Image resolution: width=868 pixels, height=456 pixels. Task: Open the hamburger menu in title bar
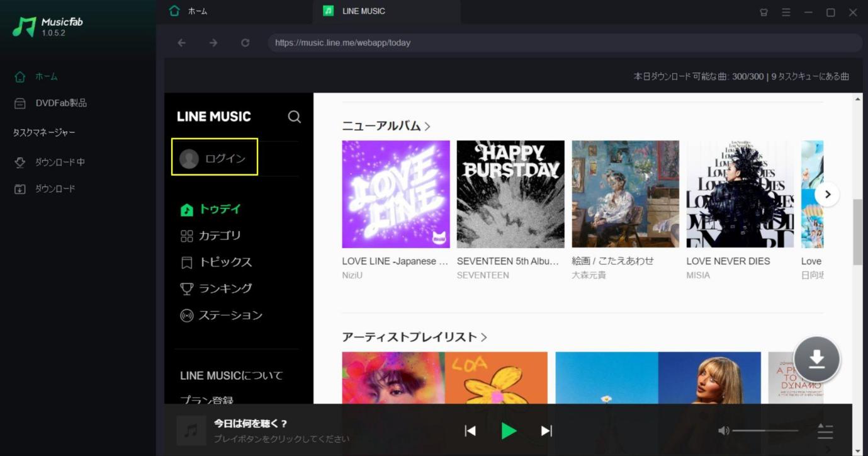click(x=786, y=12)
